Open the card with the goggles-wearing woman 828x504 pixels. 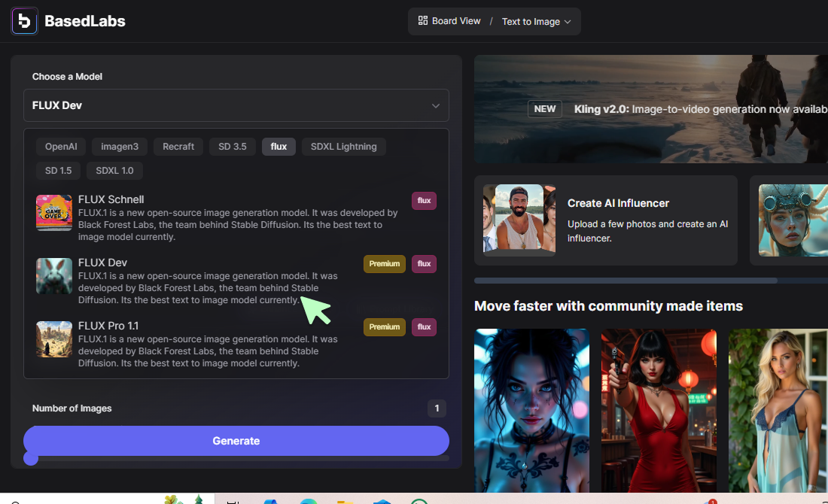tap(789, 220)
